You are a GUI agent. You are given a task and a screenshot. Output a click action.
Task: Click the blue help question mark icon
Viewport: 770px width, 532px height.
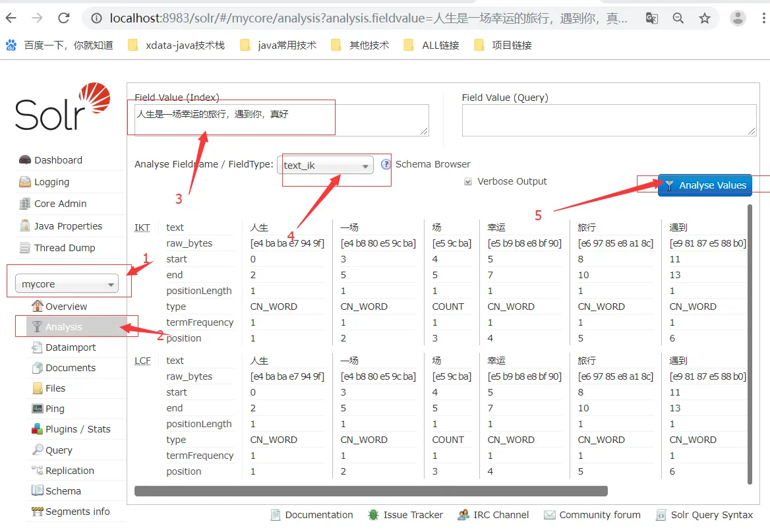pos(386,164)
